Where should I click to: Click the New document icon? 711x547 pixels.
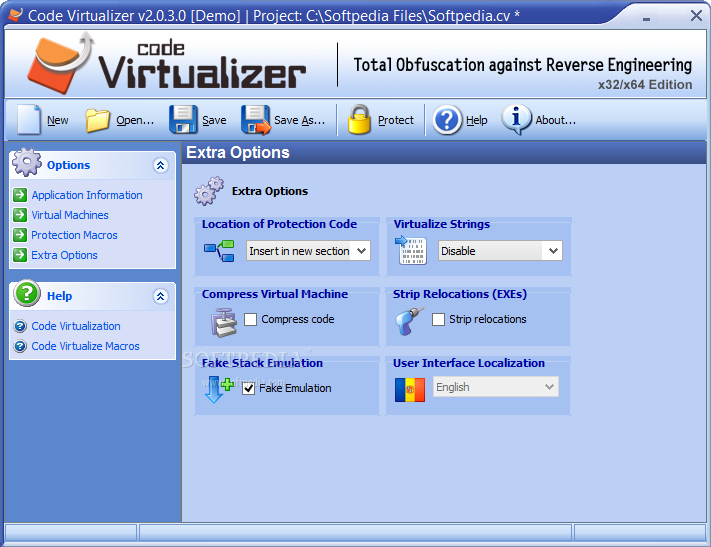click(x=29, y=120)
